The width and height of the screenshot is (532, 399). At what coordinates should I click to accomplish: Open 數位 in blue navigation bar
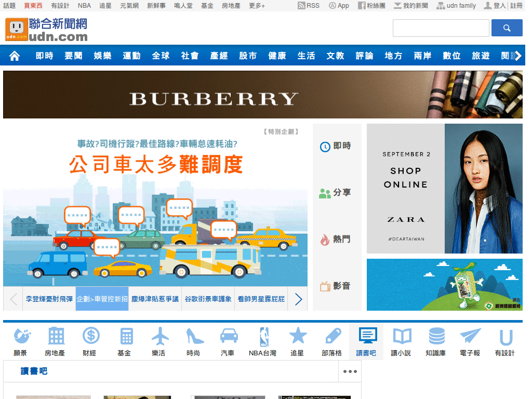click(x=452, y=56)
